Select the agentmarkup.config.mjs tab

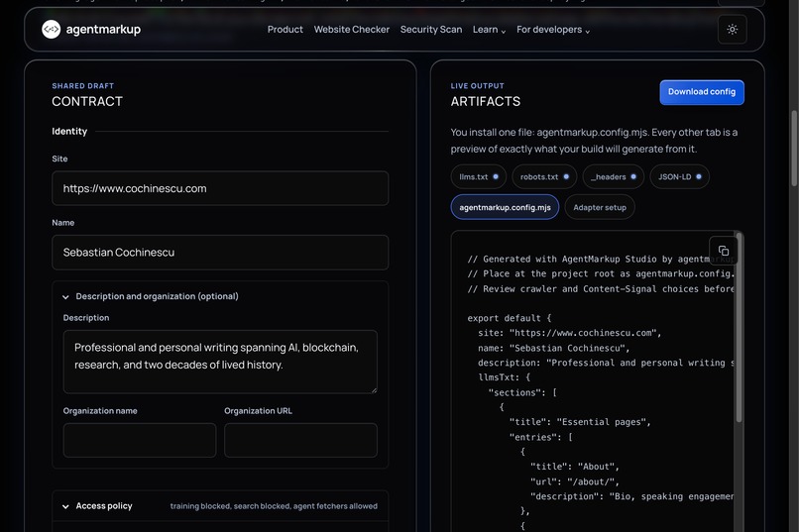[x=505, y=207]
